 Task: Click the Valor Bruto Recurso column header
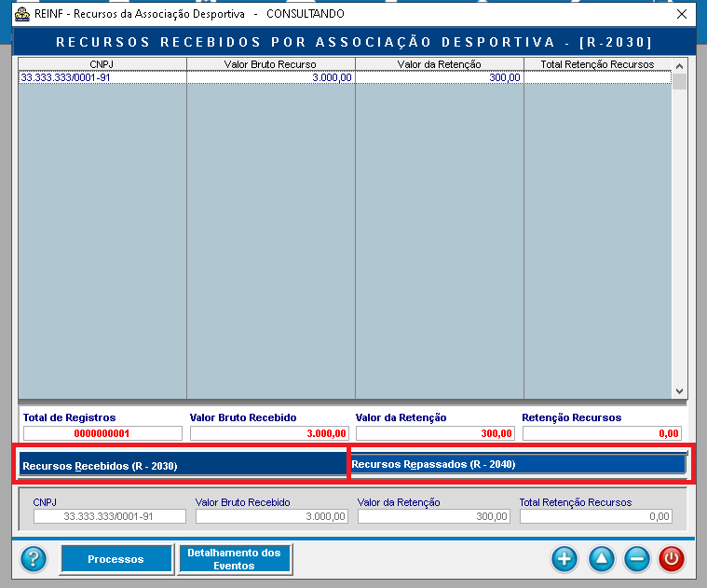click(270, 64)
